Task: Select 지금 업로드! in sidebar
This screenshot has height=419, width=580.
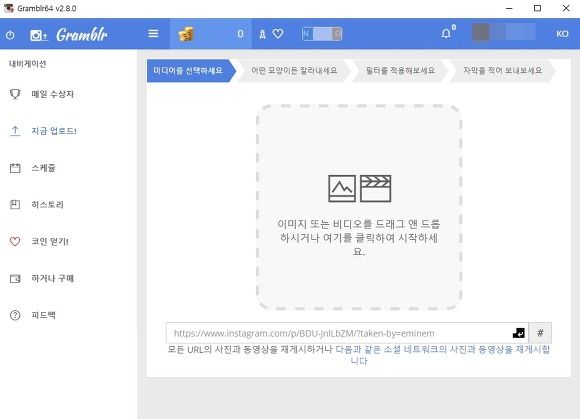Action: click(54, 131)
